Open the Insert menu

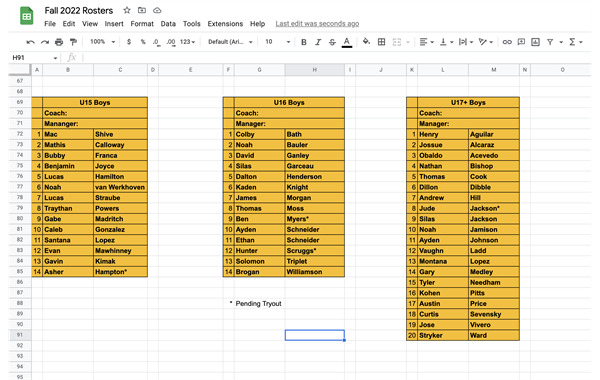point(114,24)
